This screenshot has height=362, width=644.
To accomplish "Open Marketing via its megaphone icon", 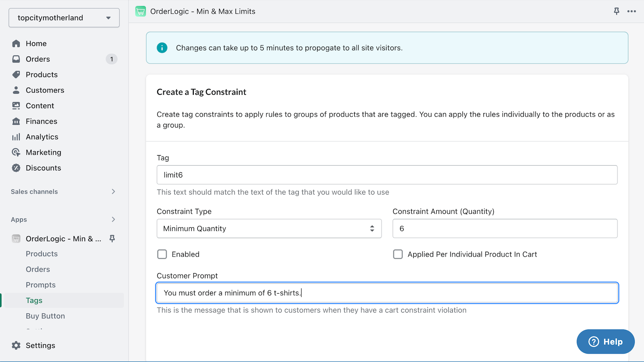I will pyautogui.click(x=16, y=152).
